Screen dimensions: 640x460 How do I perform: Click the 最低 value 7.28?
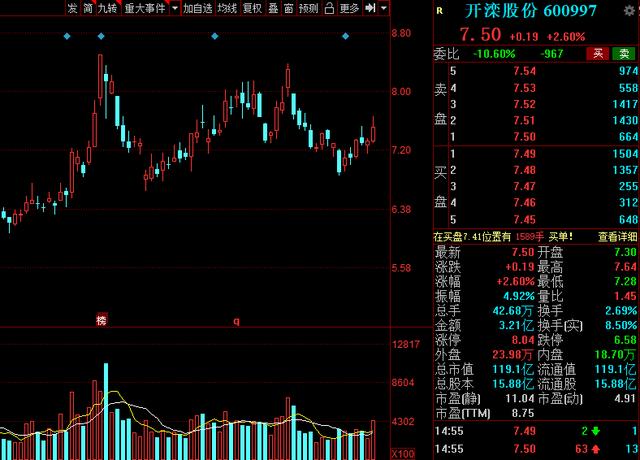coord(626,282)
